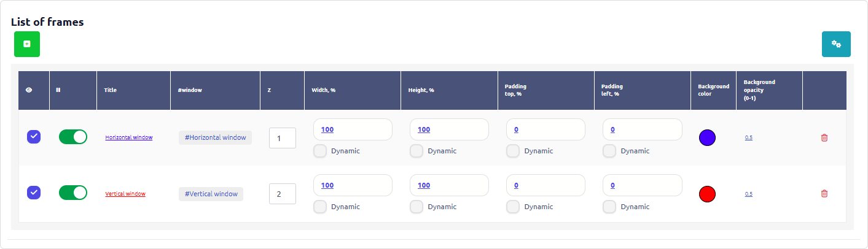Open the blue background color swatch
This screenshot has width=868, height=249.
(707, 138)
